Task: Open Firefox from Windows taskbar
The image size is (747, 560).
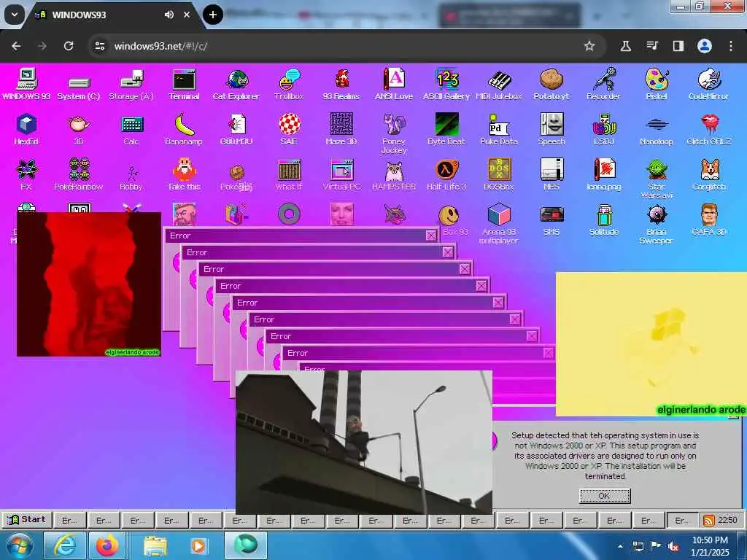Action: pos(107,545)
